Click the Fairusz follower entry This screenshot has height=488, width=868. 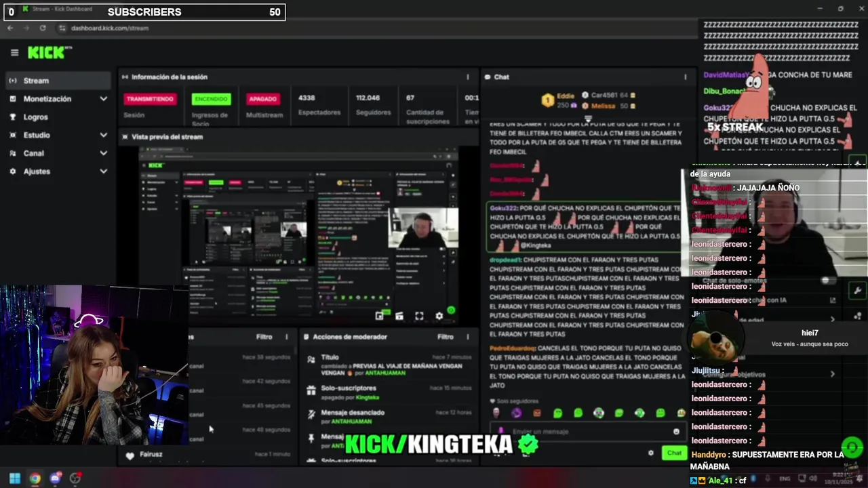(x=208, y=454)
